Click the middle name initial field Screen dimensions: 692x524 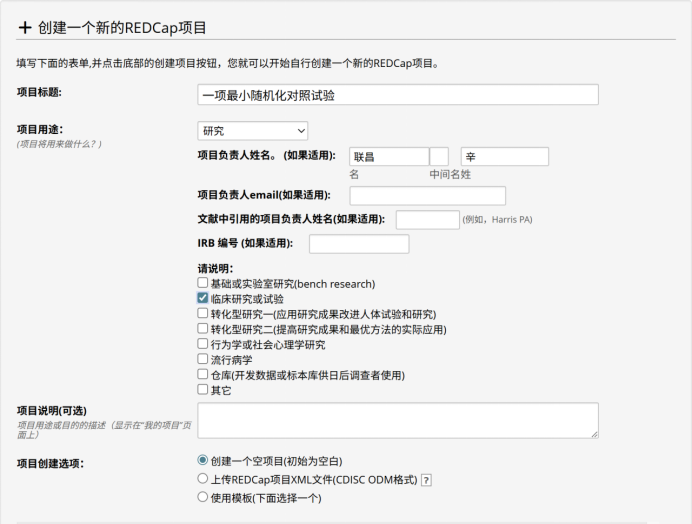point(439,157)
